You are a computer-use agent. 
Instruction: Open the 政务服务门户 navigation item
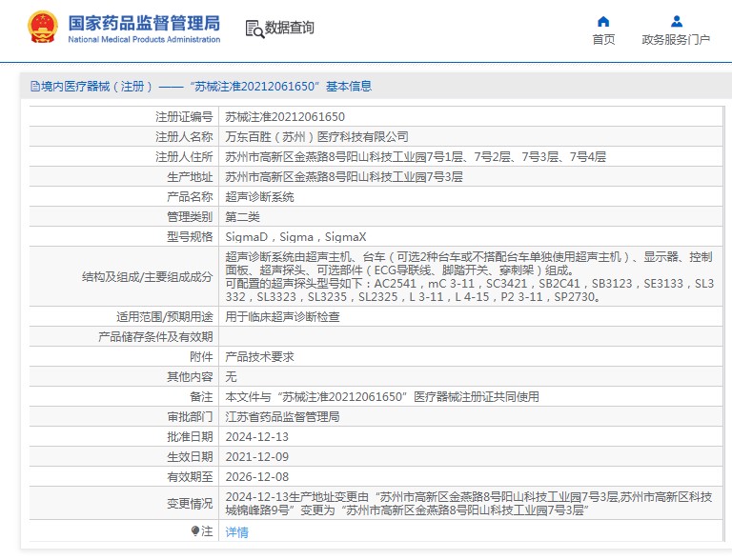point(676,40)
